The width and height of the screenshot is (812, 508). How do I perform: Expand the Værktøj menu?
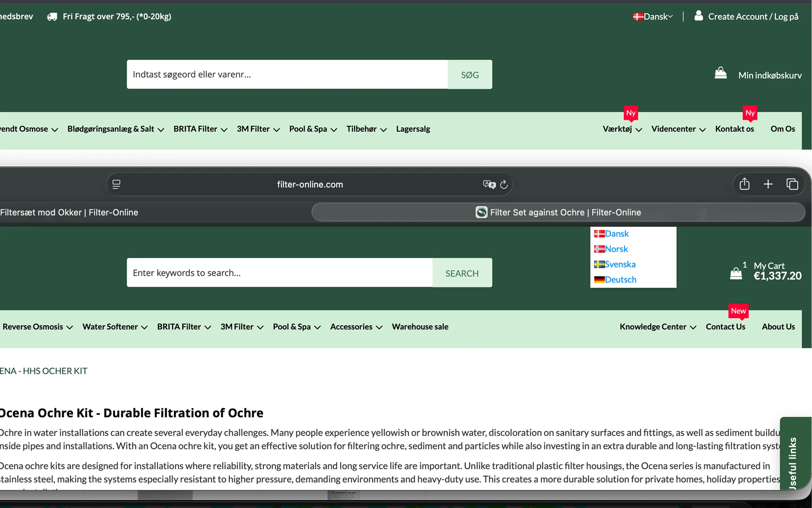(622, 129)
